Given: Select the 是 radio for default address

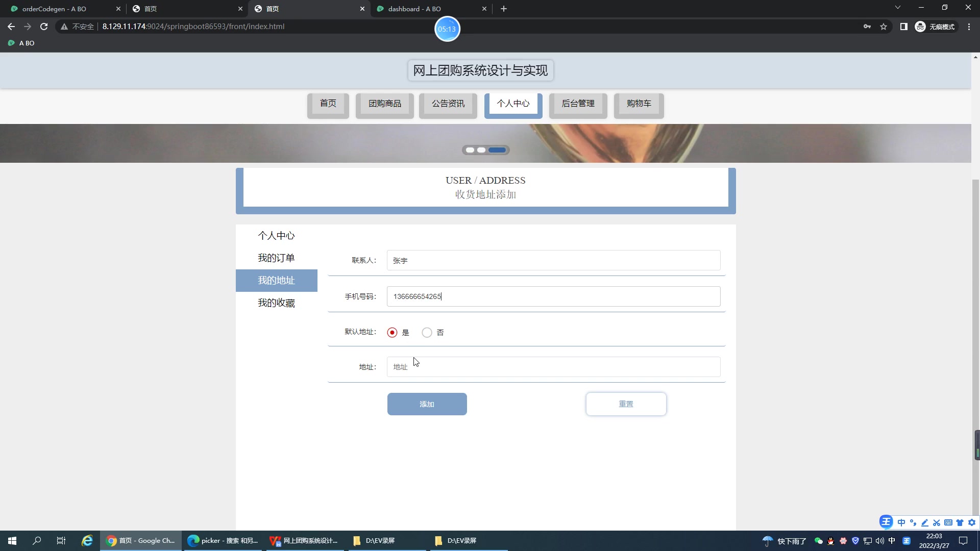Looking at the screenshot, I should pyautogui.click(x=391, y=332).
